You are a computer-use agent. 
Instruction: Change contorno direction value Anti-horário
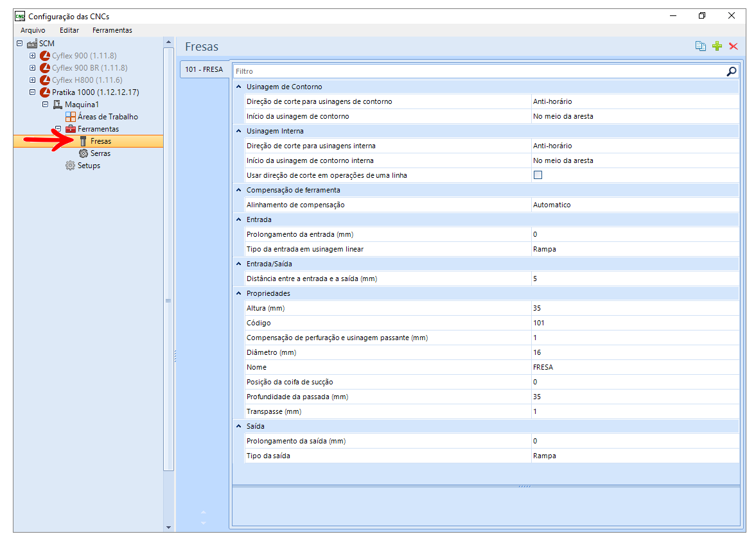tap(635, 101)
